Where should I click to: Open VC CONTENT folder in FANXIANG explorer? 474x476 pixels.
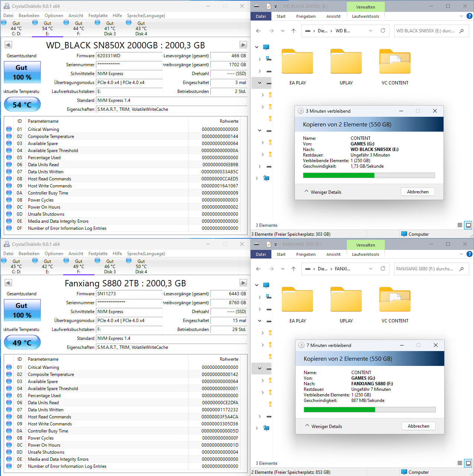coord(395,305)
